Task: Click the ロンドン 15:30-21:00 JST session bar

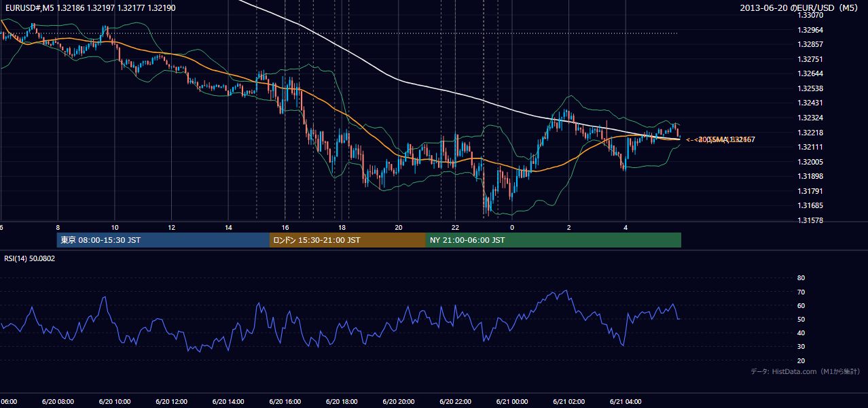Action: click(348, 240)
